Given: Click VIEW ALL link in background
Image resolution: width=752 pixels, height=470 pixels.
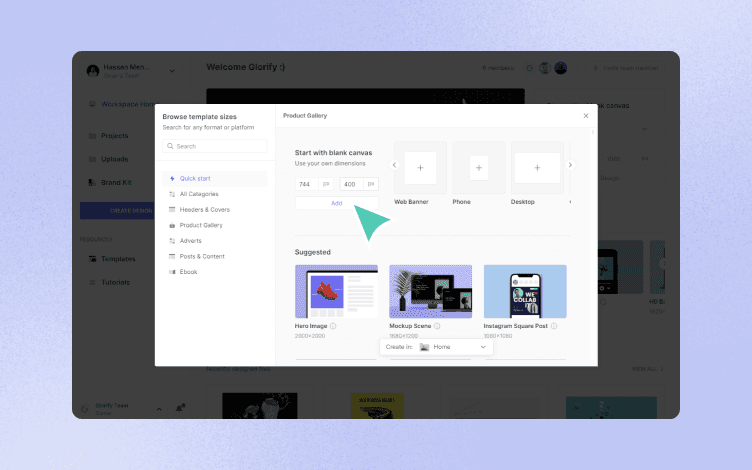Looking at the screenshot, I should tap(647, 369).
